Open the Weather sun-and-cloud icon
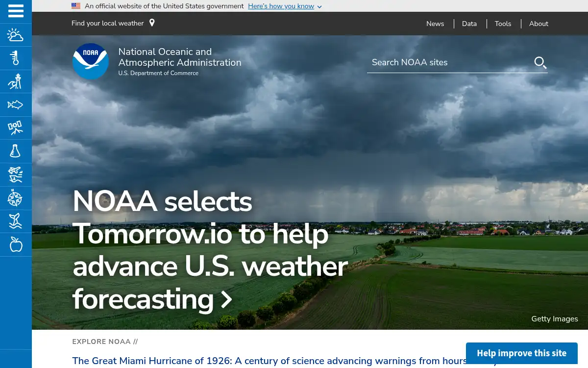This screenshot has height=368, width=588. pos(16,35)
